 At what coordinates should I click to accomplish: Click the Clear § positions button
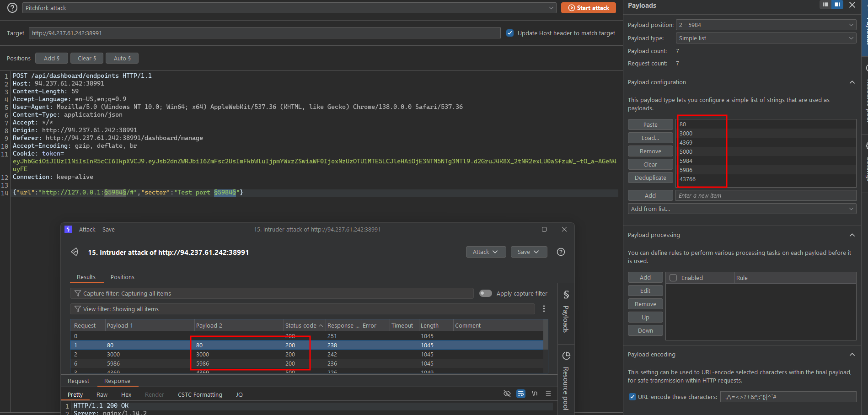point(87,58)
